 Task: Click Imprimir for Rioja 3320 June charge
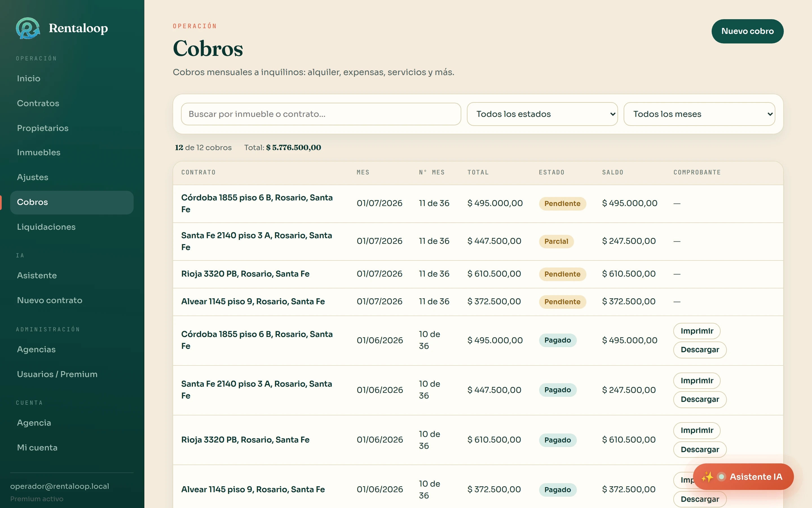coord(697,430)
